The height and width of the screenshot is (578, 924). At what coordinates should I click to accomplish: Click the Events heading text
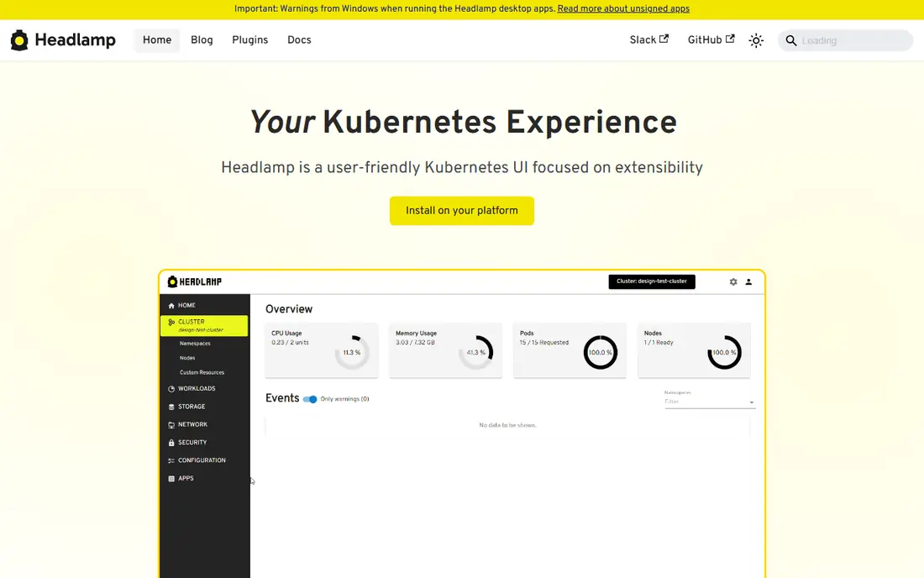(282, 398)
